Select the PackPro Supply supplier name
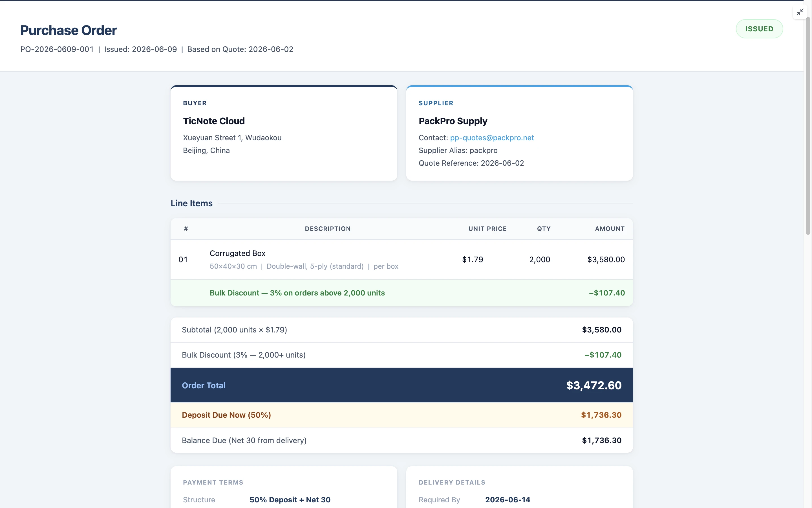The height and width of the screenshot is (508, 812). tap(453, 121)
